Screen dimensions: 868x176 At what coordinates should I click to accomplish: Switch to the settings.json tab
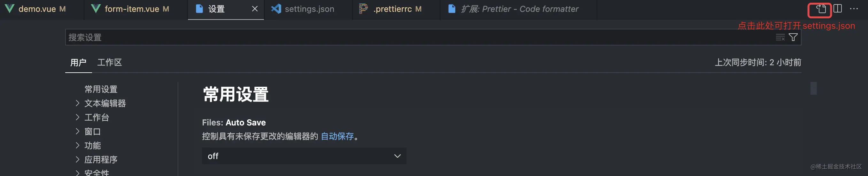click(x=309, y=9)
